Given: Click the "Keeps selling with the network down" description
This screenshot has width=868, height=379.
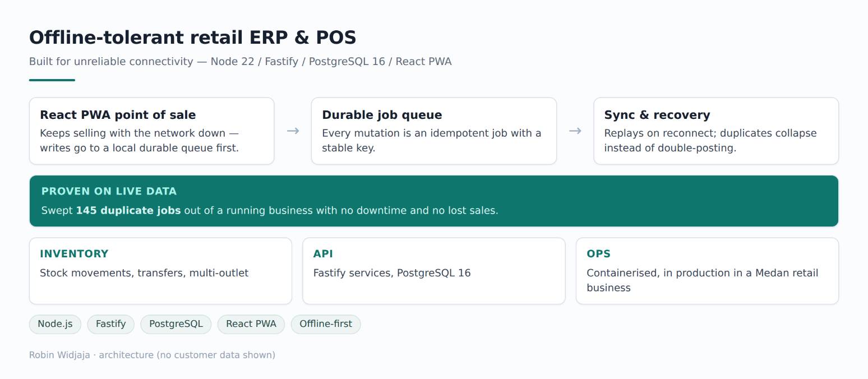Looking at the screenshot, I should tap(140, 141).
